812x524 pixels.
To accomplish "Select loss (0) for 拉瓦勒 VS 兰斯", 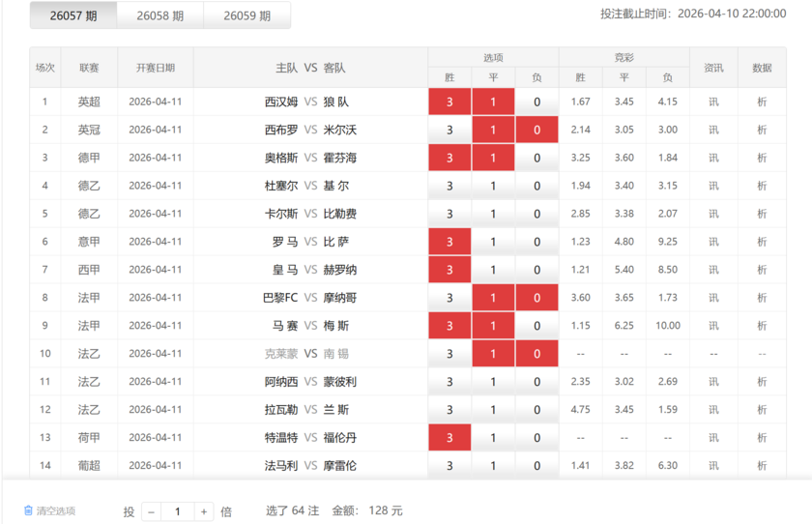I will point(537,409).
